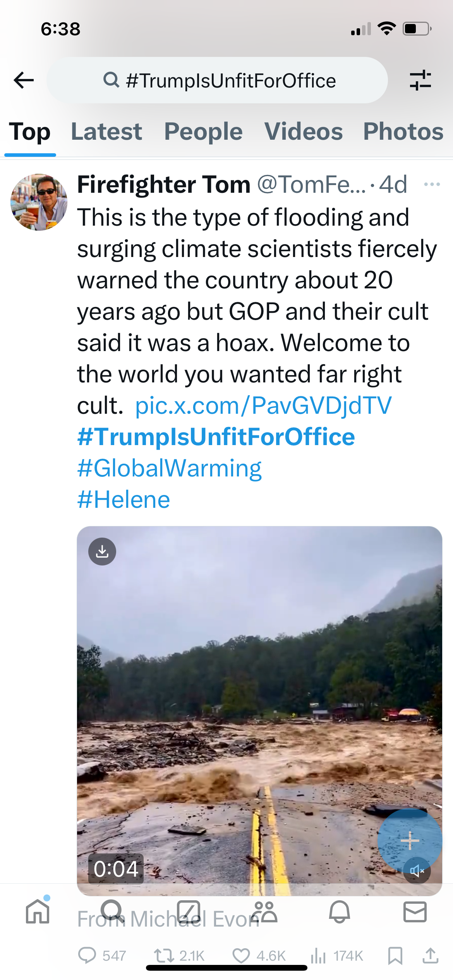Repost the flooding tweet
Viewport: 453px width, 980px height.
point(164,956)
